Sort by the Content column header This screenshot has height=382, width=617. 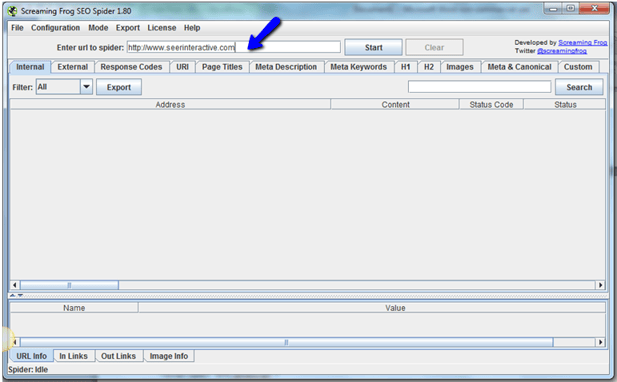[x=395, y=105]
